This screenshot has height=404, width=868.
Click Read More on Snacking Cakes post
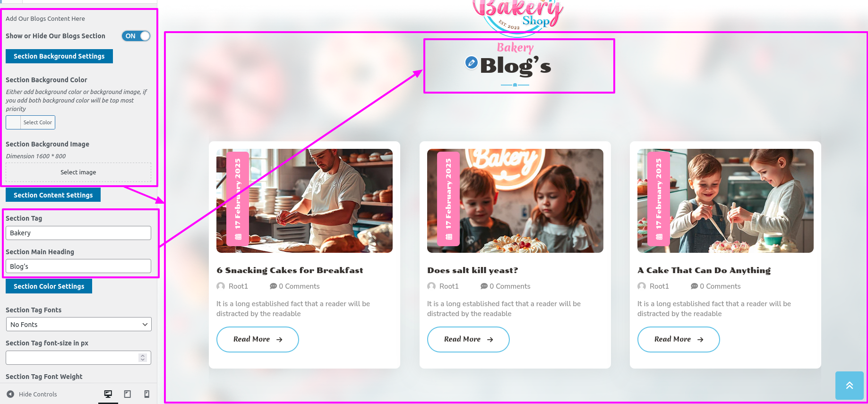(x=258, y=339)
